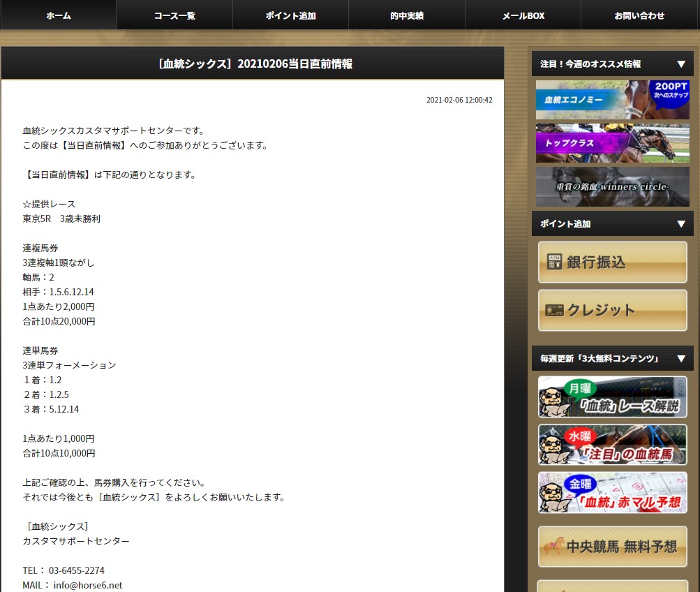Screen dimensions: 700x592
Task: Click the race line 東京5R 3歳未勝利
Action: click(61, 219)
